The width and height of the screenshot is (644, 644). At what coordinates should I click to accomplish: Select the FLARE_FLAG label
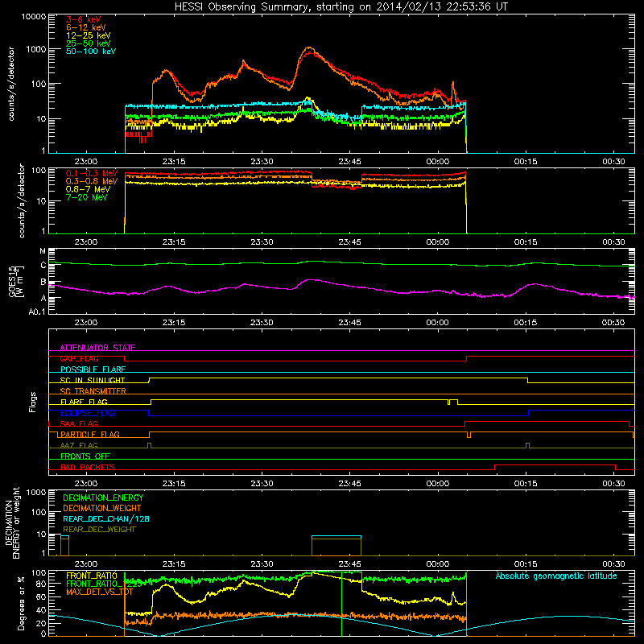(84, 402)
